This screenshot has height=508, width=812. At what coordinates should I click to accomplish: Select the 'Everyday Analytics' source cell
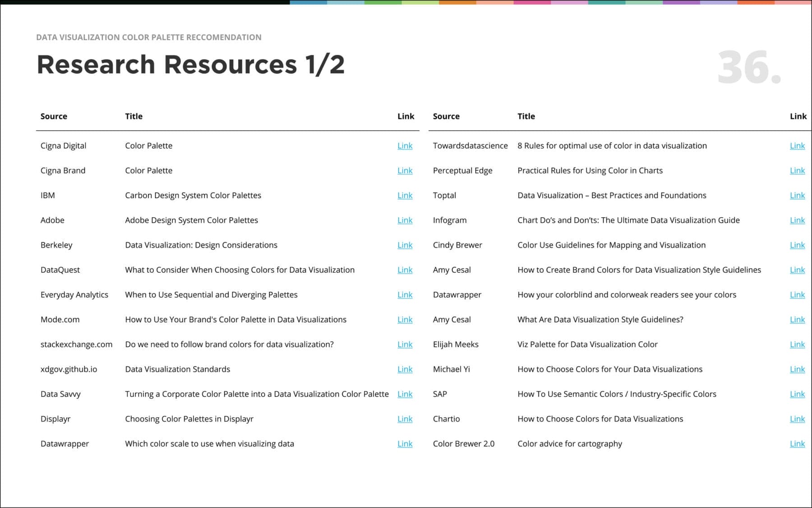click(74, 295)
